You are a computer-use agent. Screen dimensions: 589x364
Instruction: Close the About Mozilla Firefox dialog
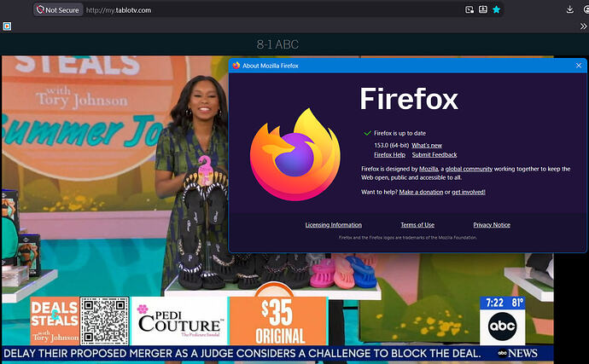tap(579, 66)
